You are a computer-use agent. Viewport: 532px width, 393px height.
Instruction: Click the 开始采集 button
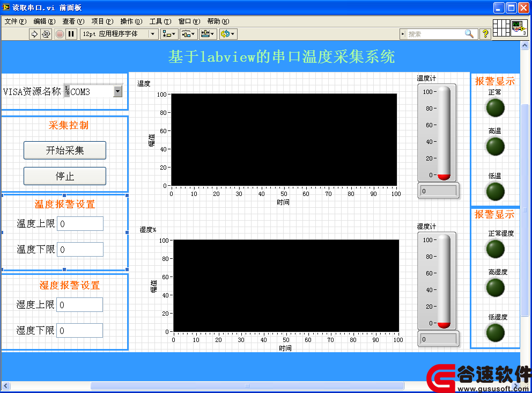[x=65, y=150]
